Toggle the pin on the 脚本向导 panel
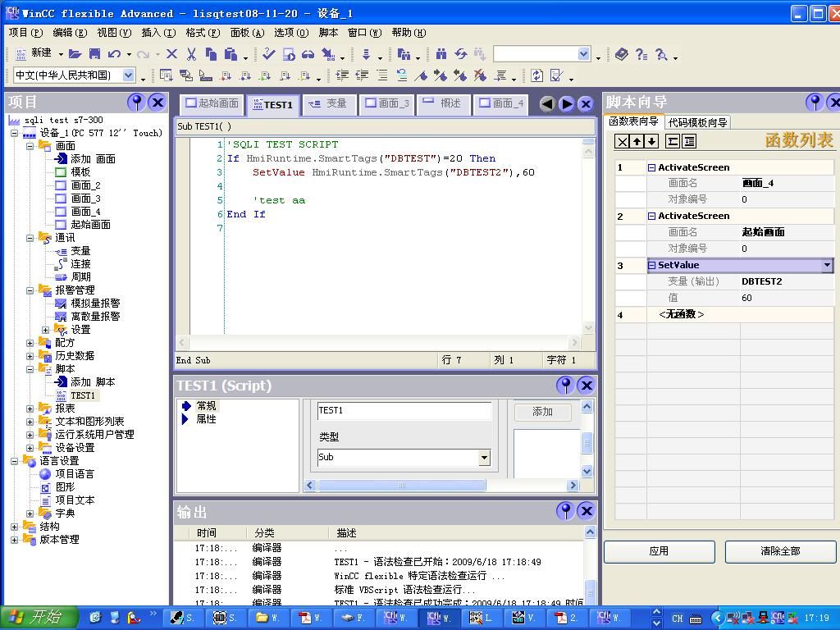This screenshot has width=840, height=630. [815, 102]
